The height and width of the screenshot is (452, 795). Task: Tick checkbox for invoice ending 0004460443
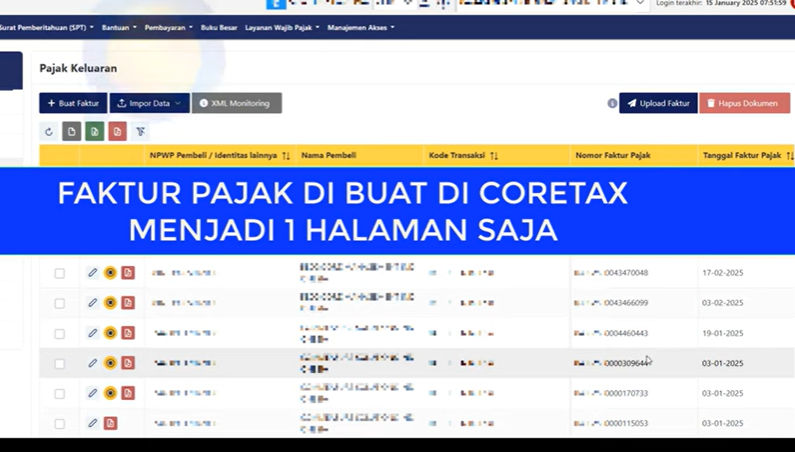pos(60,334)
